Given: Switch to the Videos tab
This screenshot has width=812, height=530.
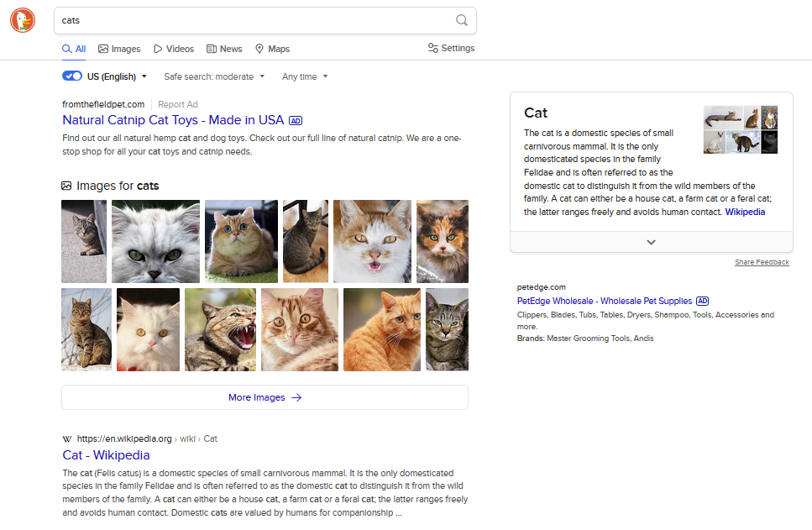Looking at the screenshot, I should pyautogui.click(x=174, y=49).
